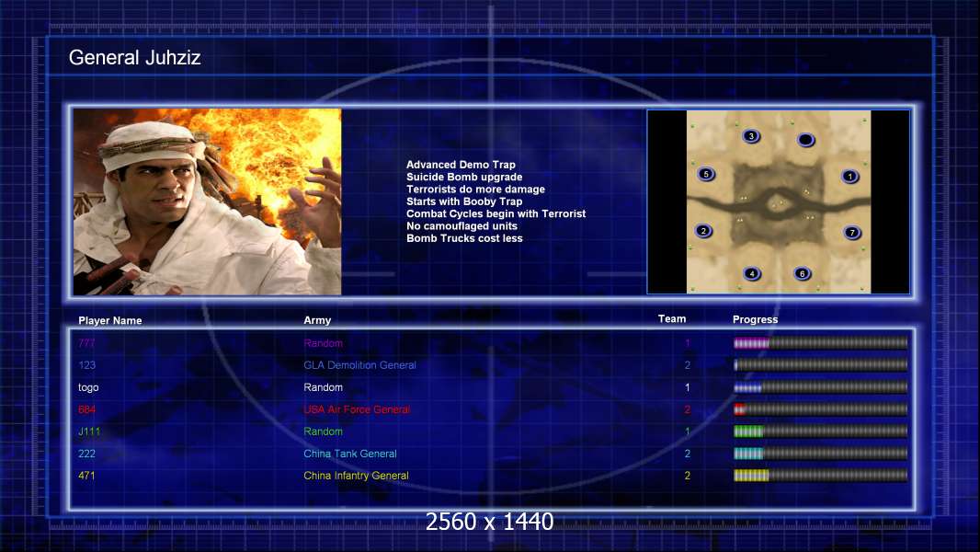This screenshot has width=980, height=552.
Task: Select start position marker 4 on minimap
Action: (x=751, y=273)
